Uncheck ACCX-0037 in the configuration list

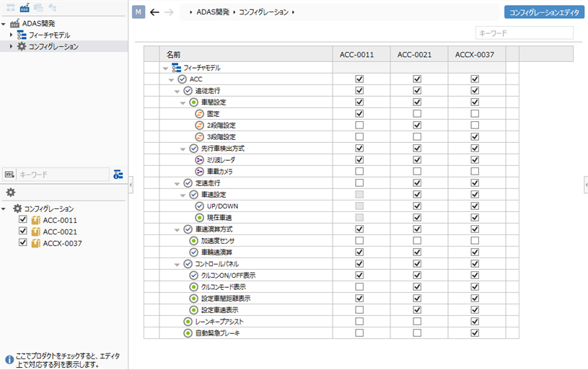point(23,243)
